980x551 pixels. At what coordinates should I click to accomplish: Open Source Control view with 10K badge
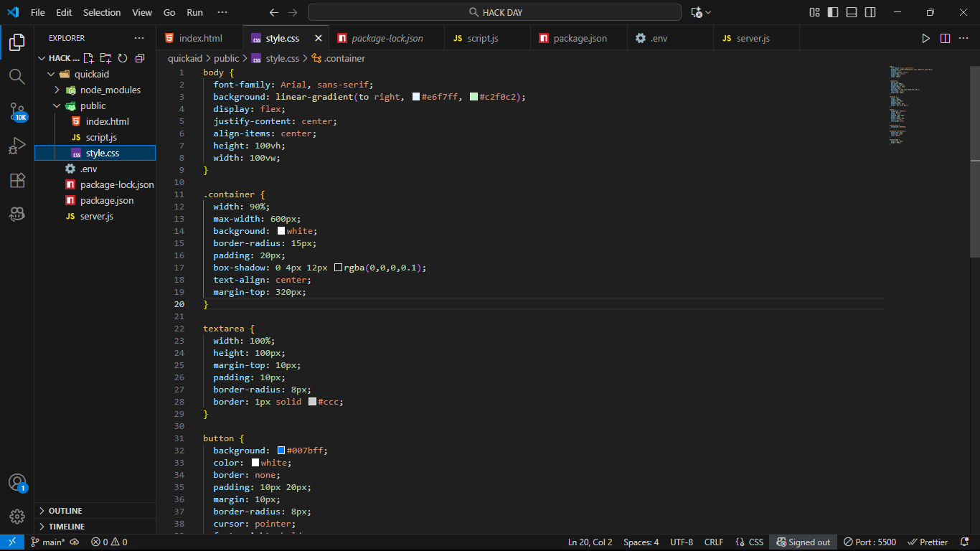tap(17, 111)
